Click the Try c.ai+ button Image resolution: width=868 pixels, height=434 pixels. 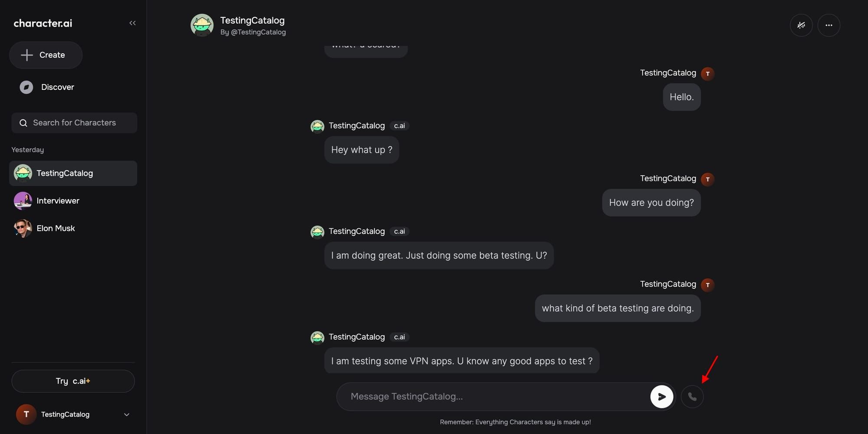pyautogui.click(x=72, y=381)
